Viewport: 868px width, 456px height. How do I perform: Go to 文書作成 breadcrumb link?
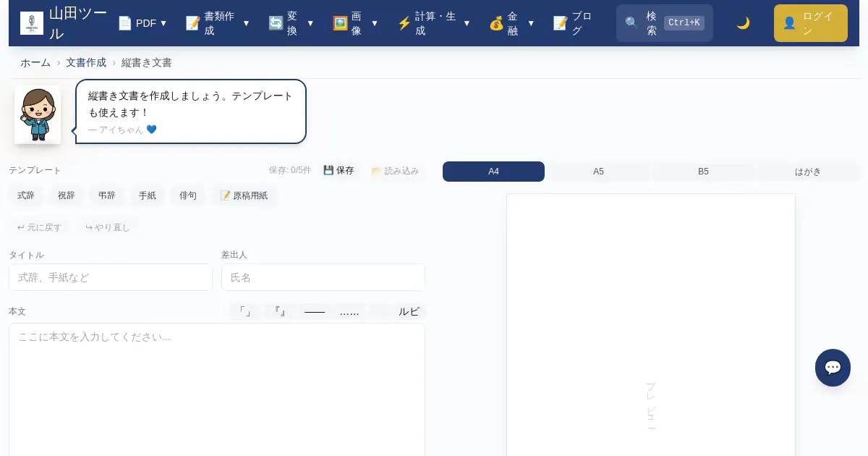[86, 63]
